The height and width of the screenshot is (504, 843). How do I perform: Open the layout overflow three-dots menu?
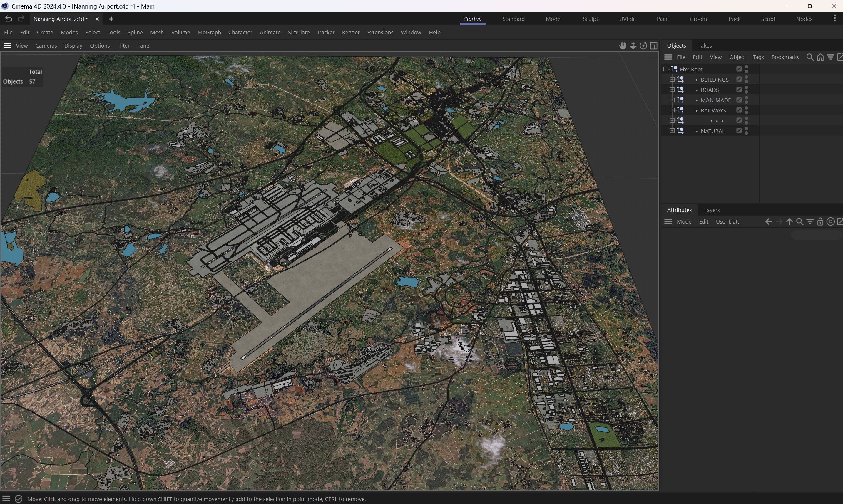pos(835,18)
